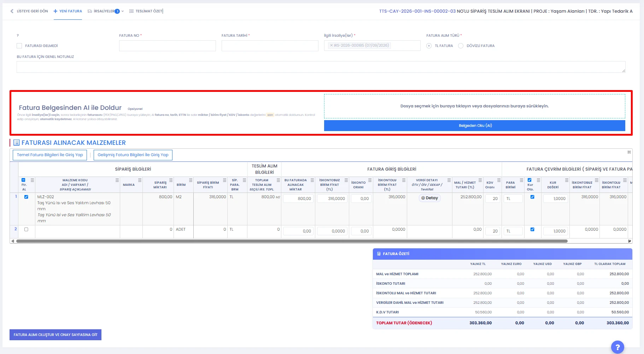Switch to the Yeni Fatura tab
644x354 pixels.
point(68,11)
